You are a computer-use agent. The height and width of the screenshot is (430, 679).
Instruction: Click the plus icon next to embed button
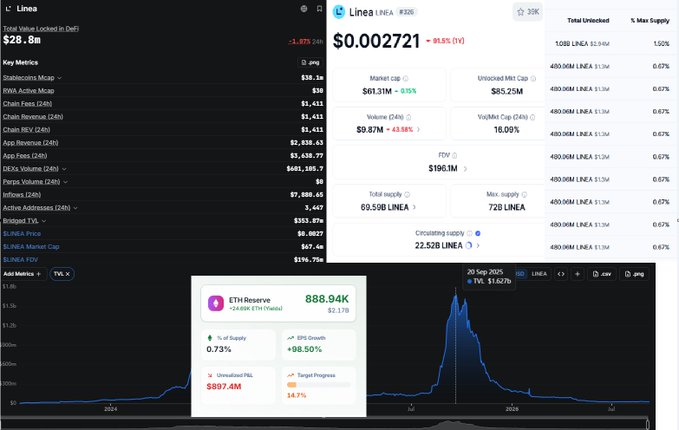click(577, 274)
